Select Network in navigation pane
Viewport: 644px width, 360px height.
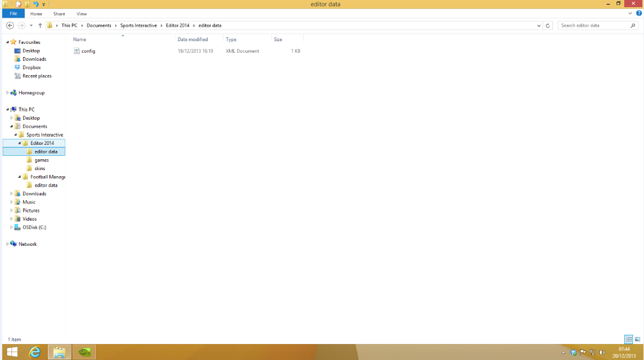tap(27, 244)
